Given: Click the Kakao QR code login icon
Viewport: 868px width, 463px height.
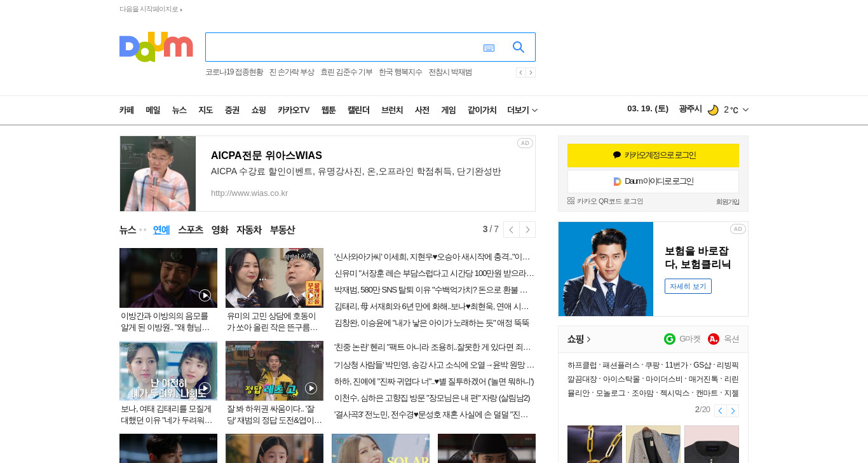Looking at the screenshot, I should pos(571,201).
